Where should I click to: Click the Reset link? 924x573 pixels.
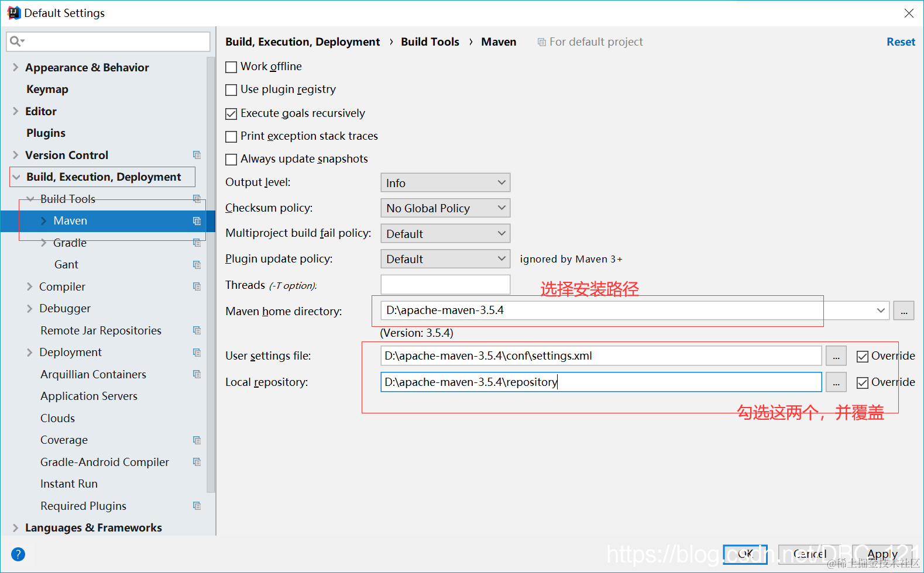tap(901, 42)
